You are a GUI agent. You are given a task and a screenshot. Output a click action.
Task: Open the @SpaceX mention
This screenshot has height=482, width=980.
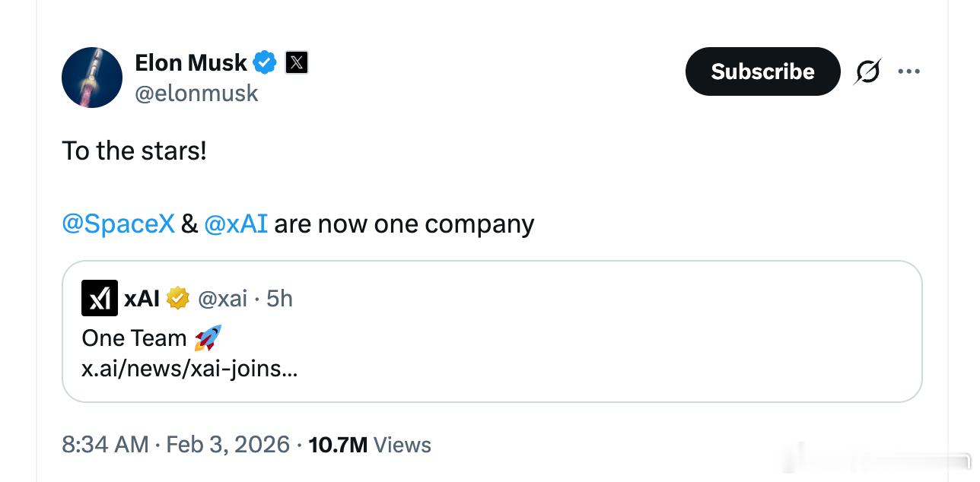click(x=118, y=224)
